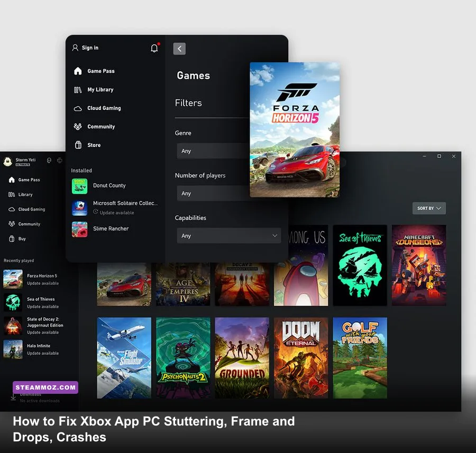The image size is (476, 453).
Task: Select the Flight Simulator game tile
Action: tap(124, 358)
